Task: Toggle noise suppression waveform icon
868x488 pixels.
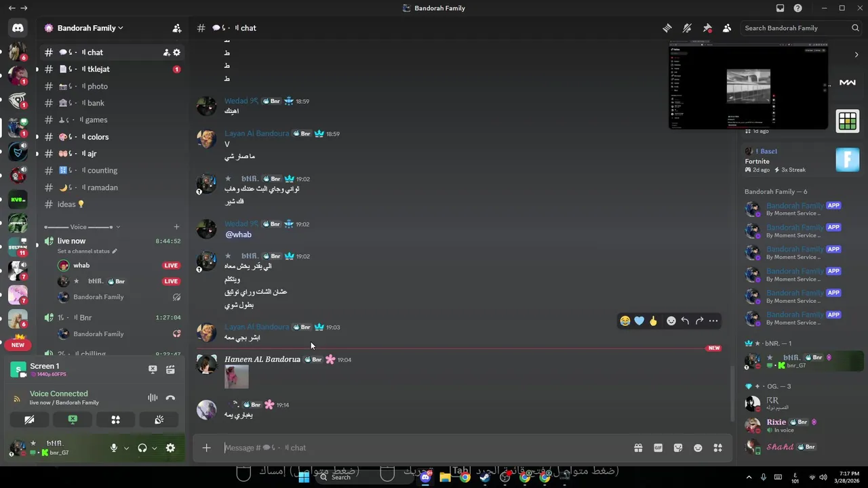Action: pyautogui.click(x=153, y=398)
